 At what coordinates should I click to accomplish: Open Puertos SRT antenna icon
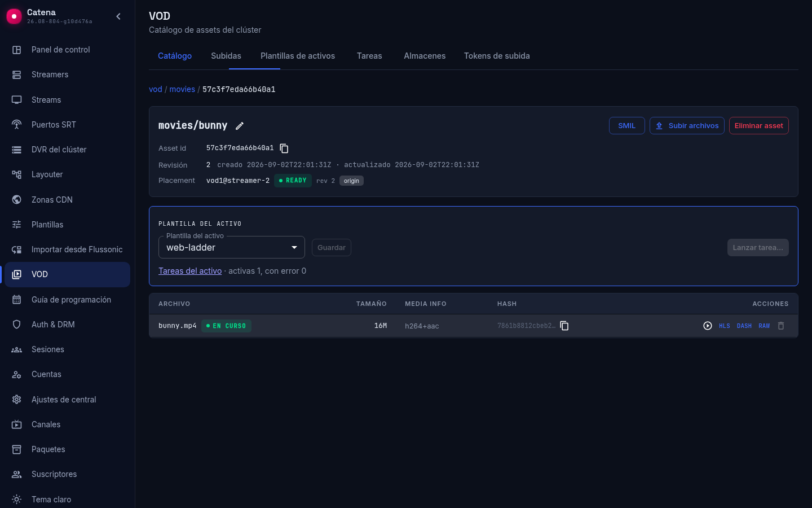[17, 125]
